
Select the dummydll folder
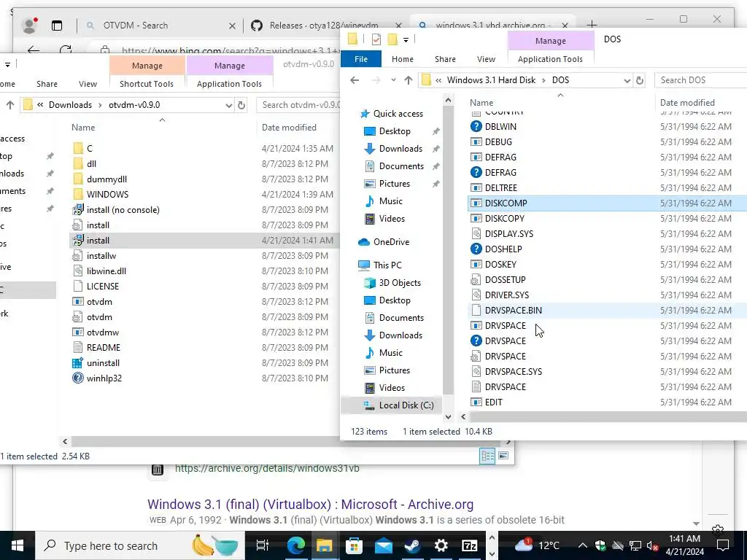point(107,179)
